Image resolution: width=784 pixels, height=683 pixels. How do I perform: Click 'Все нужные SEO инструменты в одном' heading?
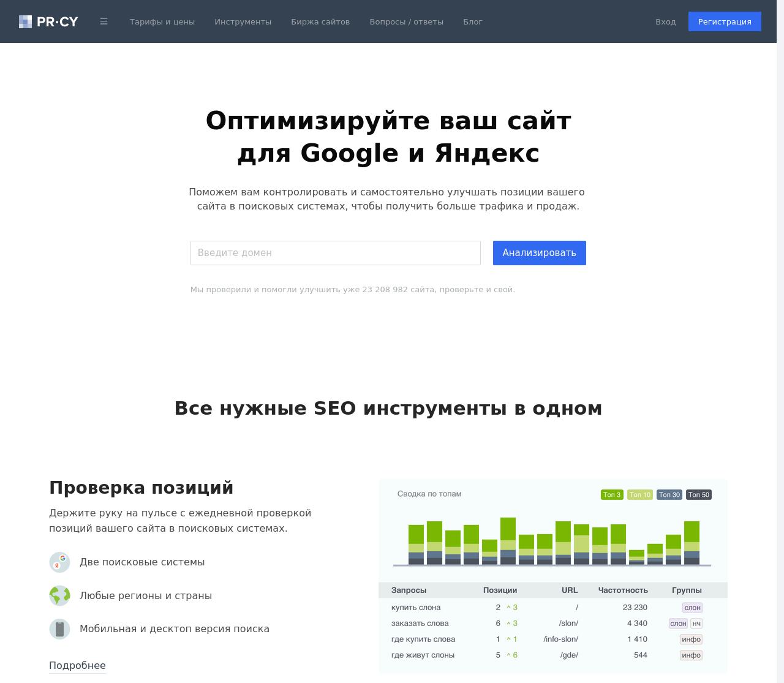coord(388,408)
